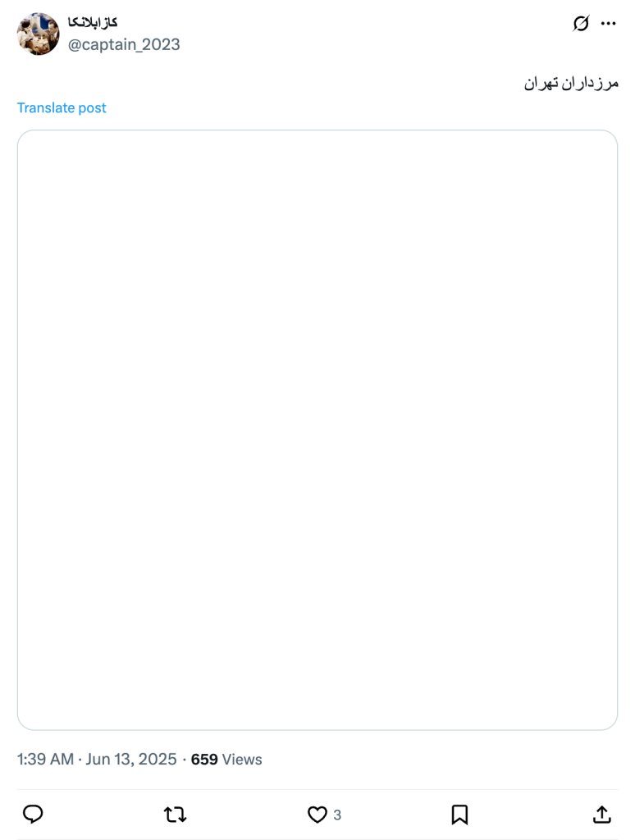The width and height of the screenshot is (635, 840).
Task: Like the post with the heart icon
Action: (317, 815)
